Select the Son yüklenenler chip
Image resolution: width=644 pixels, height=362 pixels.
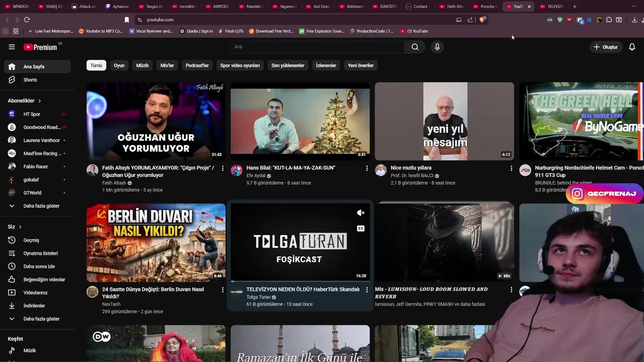[x=288, y=65]
